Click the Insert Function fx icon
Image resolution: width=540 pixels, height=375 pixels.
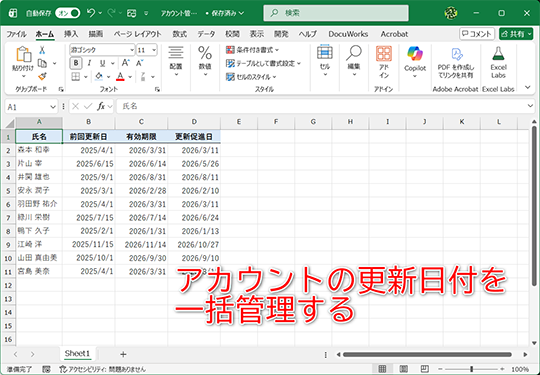[101, 107]
